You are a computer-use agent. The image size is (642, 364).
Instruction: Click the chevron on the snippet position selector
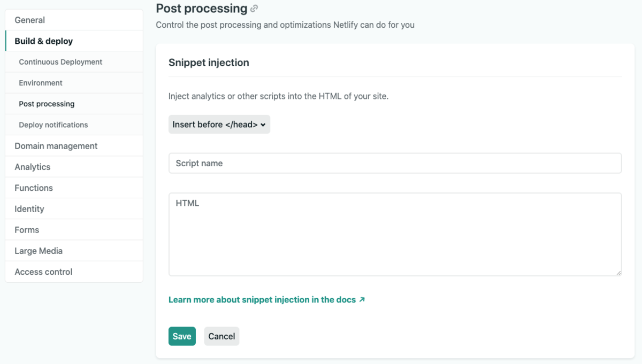[262, 124]
